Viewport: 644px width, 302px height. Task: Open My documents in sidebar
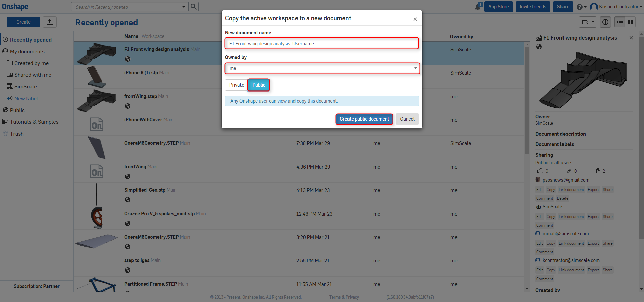[27, 51]
